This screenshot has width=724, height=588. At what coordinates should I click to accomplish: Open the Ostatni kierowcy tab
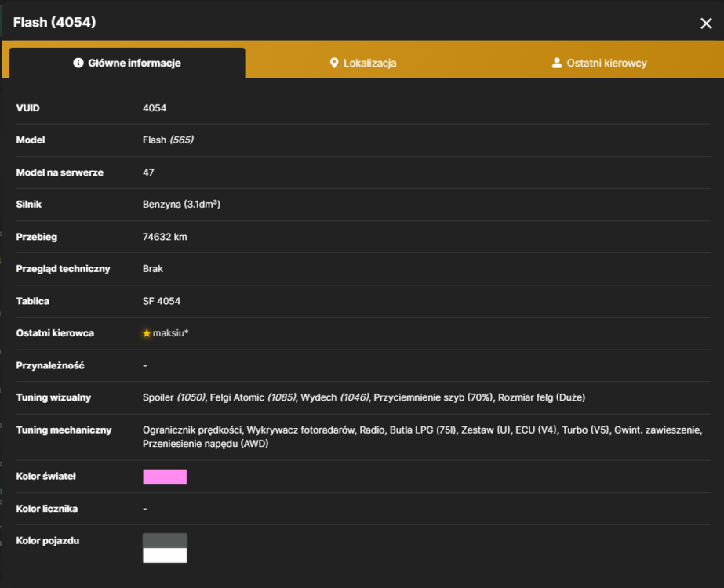599,64
